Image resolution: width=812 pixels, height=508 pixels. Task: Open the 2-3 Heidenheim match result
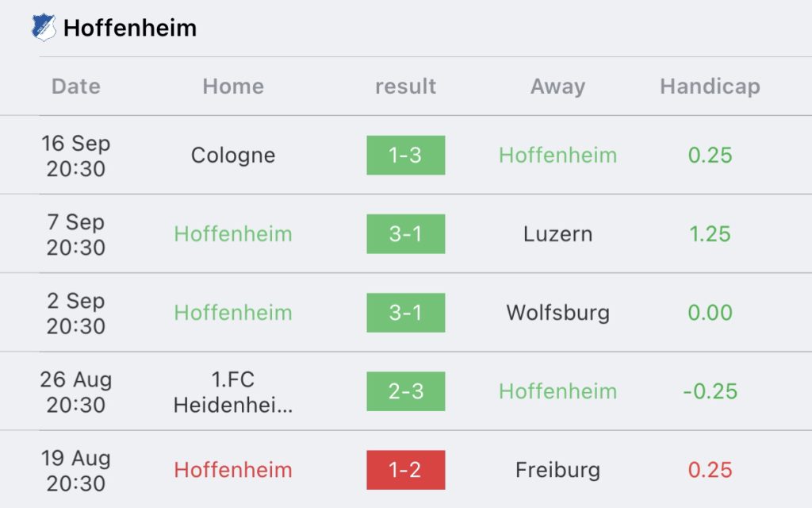[x=405, y=391]
